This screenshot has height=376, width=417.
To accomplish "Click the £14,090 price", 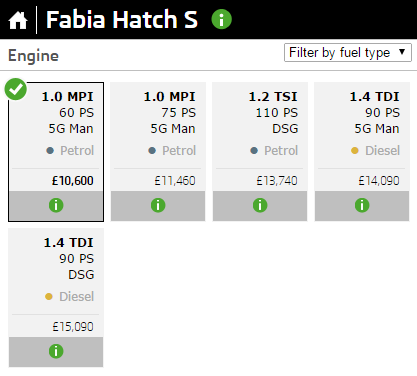I will (x=379, y=181).
